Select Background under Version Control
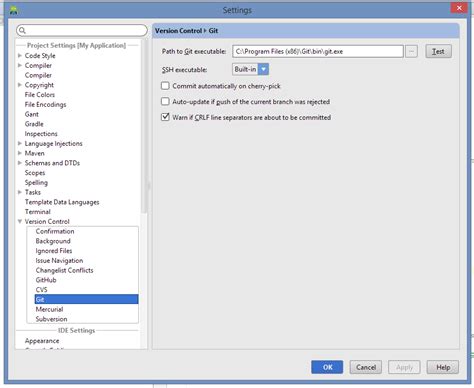The width and height of the screenshot is (474, 388). tap(53, 241)
